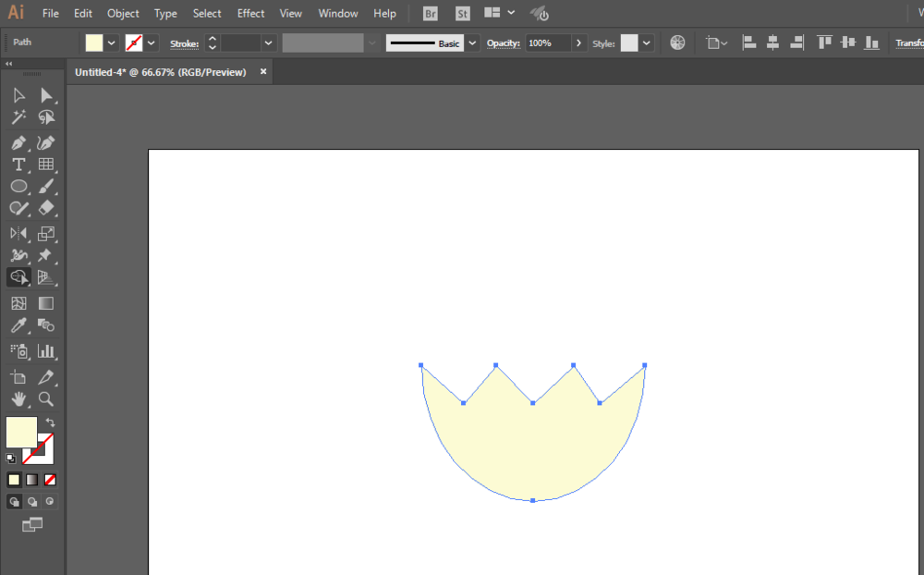The image size is (924, 575).
Task: Collapse the tools panel double arrow
Action: (9, 64)
